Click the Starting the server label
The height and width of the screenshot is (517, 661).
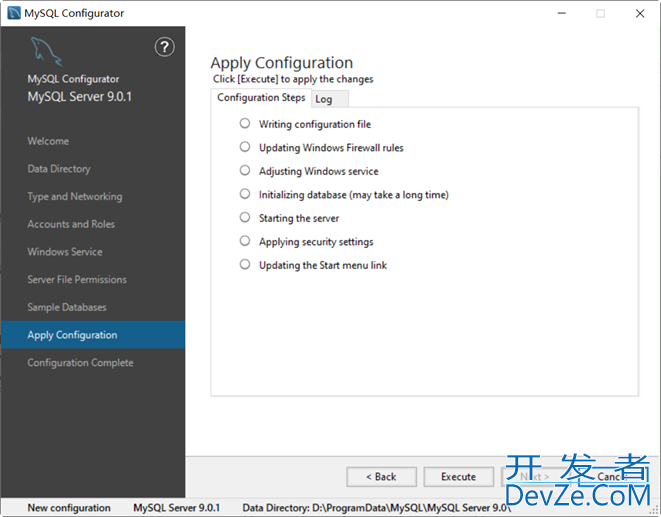coord(299,218)
